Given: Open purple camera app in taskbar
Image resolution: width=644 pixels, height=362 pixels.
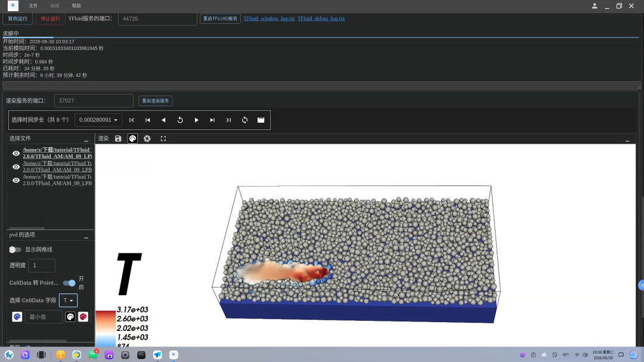Looking at the screenshot, I should [109, 355].
